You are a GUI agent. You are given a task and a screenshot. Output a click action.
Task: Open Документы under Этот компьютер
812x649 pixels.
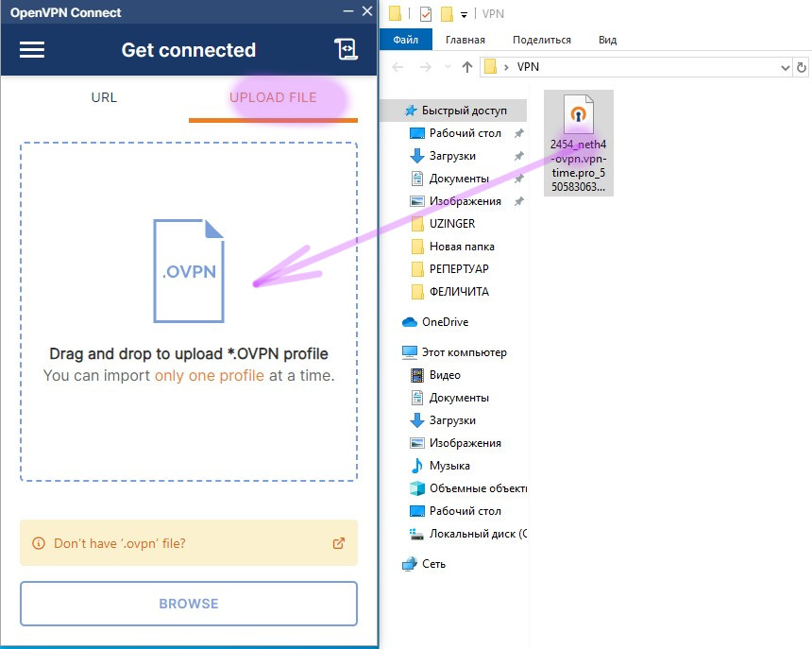click(x=459, y=398)
